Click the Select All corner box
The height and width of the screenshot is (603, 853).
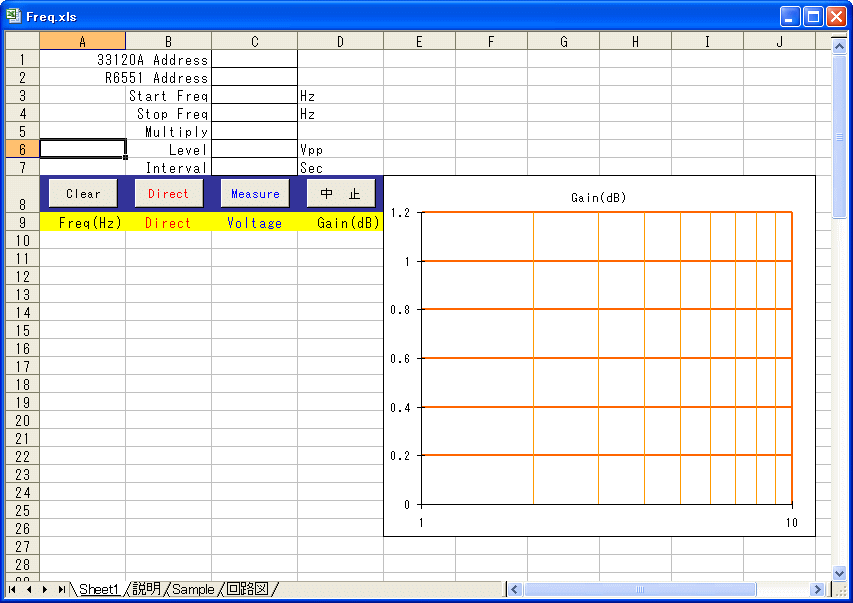click(x=22, y=41)
